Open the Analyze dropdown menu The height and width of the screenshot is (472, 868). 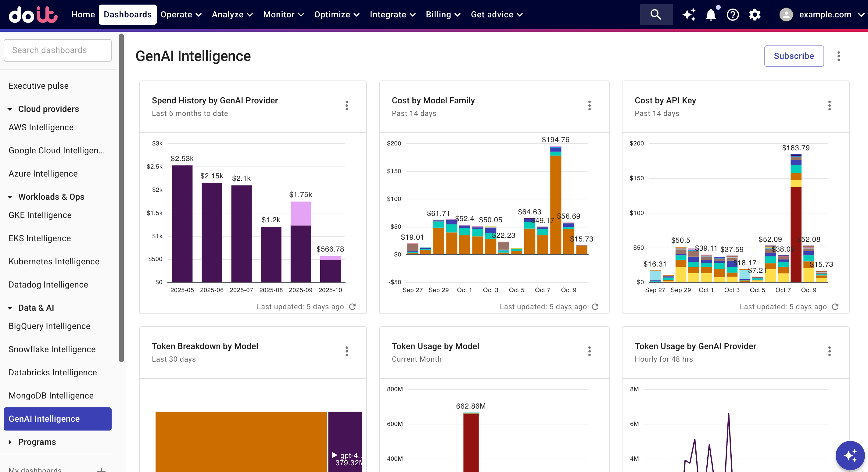pyautogui.click(x=231, y=15)
